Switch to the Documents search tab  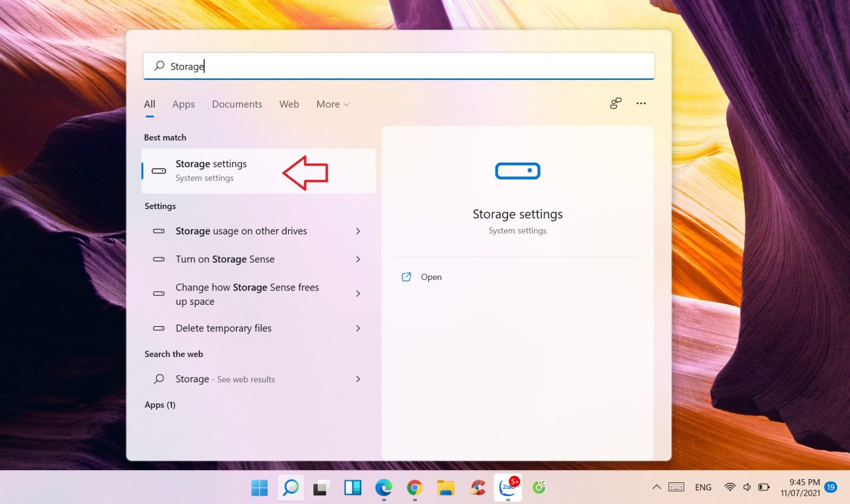click(237, 104)
